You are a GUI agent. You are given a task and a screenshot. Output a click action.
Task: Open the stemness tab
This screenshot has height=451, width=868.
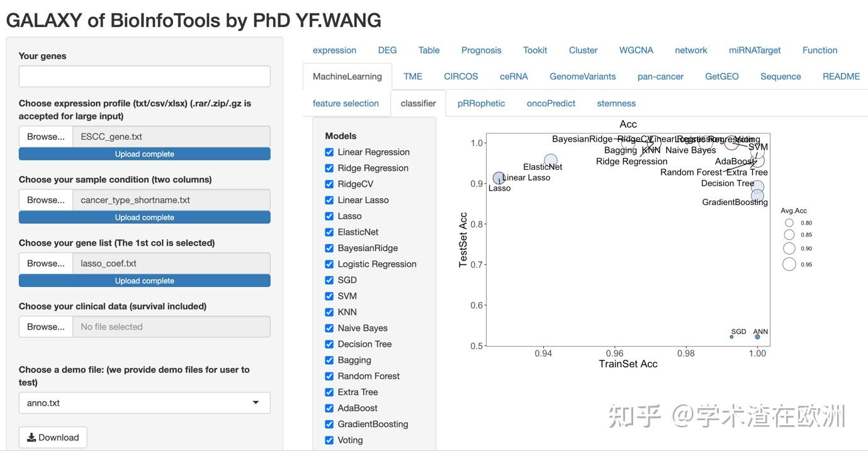point(616,103)
